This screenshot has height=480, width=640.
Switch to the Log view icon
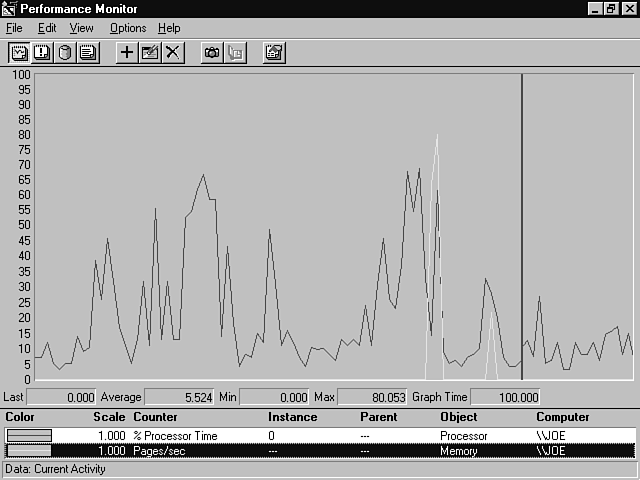(x=65, y=53)
